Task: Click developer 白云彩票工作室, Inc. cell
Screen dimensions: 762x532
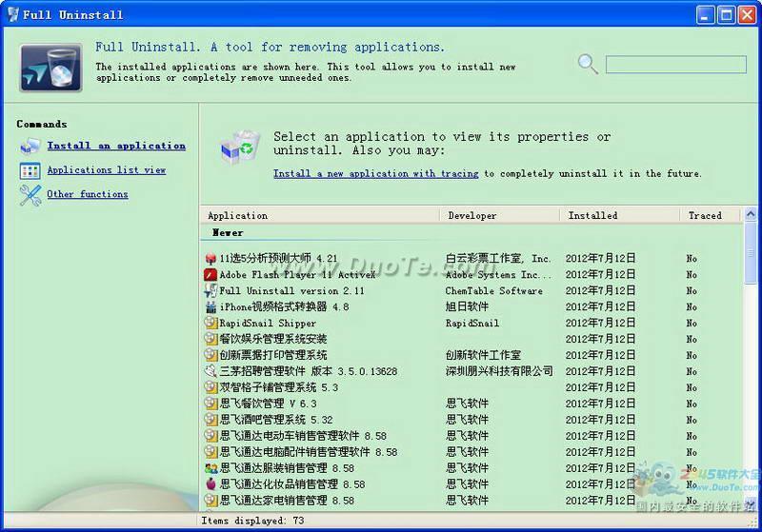Action: click(497, 259)
